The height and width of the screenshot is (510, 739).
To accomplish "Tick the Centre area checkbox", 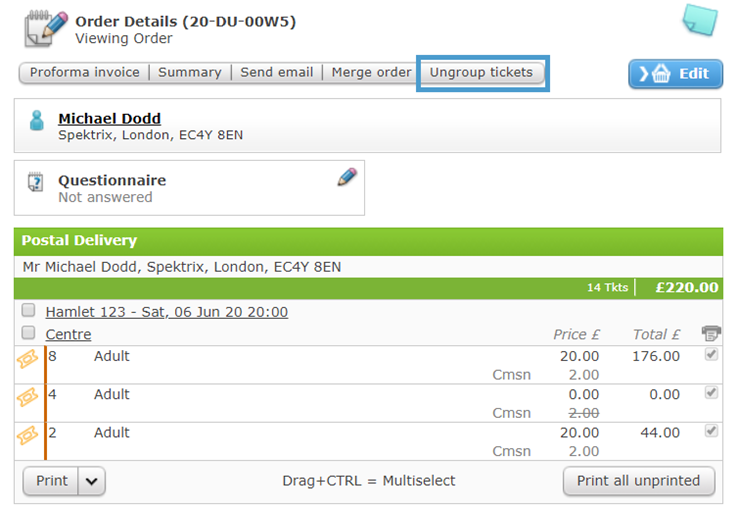I will (28, 333).
